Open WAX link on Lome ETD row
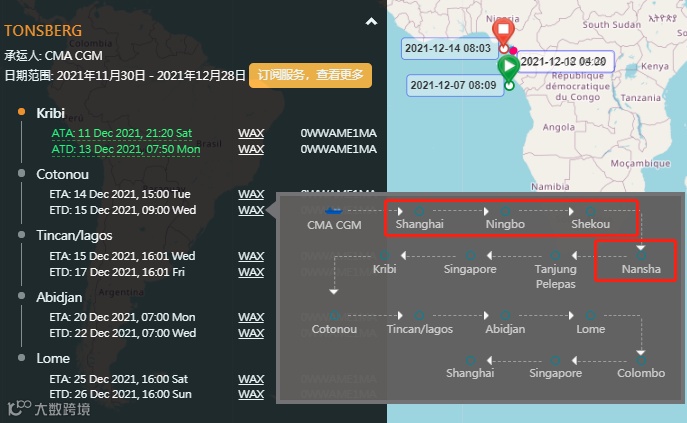687x423 pixels. [251, 394]
